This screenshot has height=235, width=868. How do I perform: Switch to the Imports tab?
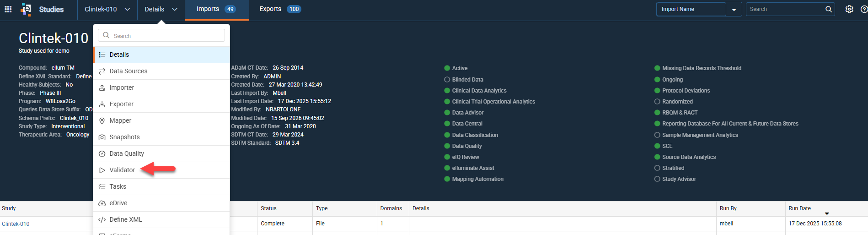(217, 9)
